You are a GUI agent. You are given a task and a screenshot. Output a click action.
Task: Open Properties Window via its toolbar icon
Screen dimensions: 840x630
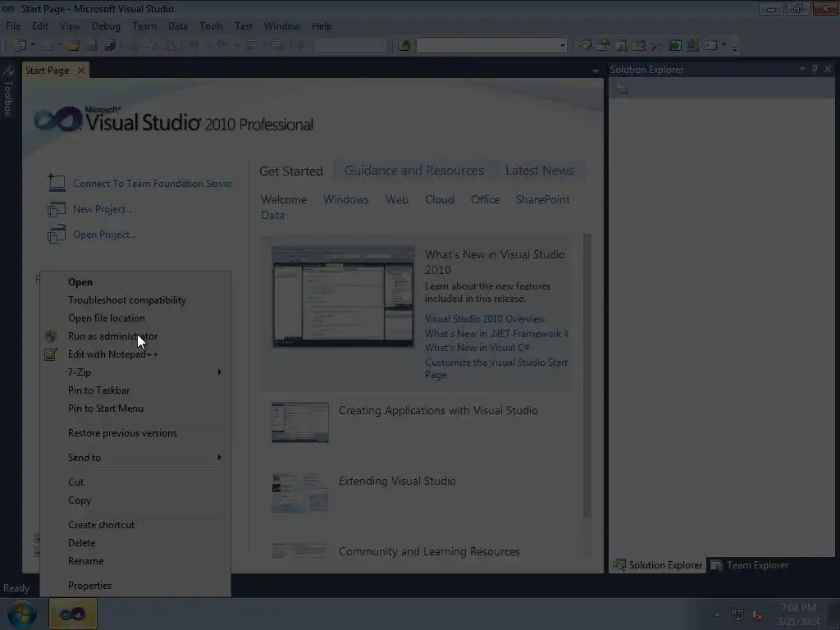[x=603, y=46]
